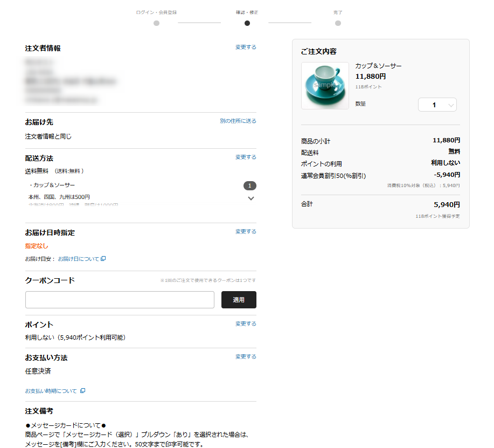The image size is (494, 448).
Task: Click 変更する in the ポイント section
Action: 246,324
